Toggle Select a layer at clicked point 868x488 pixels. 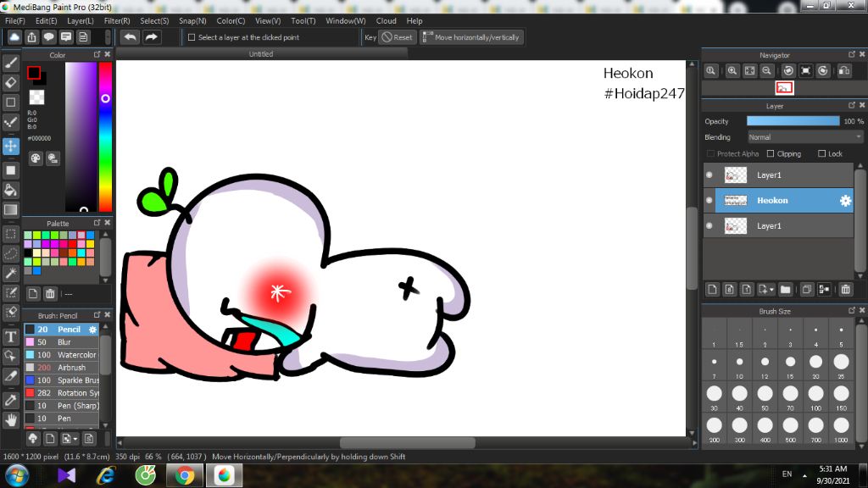pos(192,37)
